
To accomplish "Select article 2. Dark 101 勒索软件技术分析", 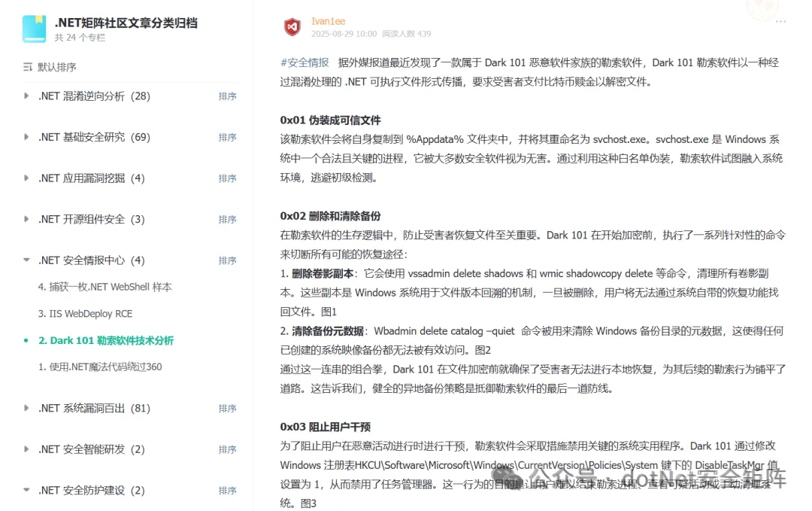I will (x=106, y=340).
